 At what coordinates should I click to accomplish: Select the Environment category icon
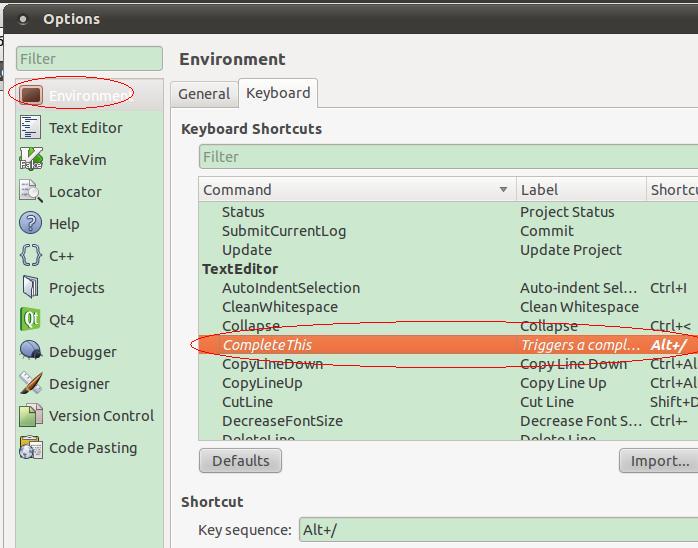coord(31,95)
